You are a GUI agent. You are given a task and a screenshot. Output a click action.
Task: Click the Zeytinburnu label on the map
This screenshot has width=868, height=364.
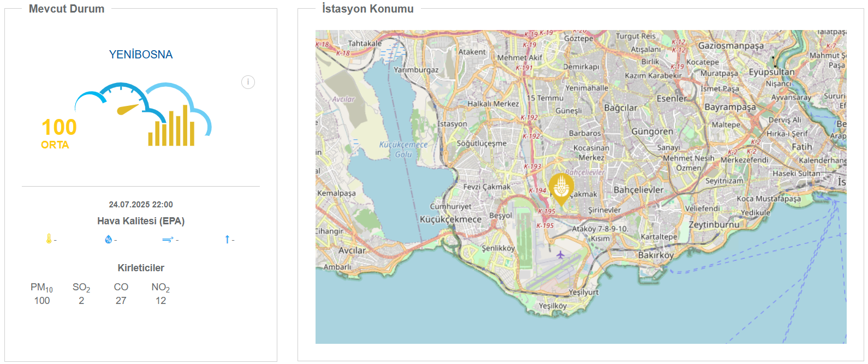tap(714, 224)
